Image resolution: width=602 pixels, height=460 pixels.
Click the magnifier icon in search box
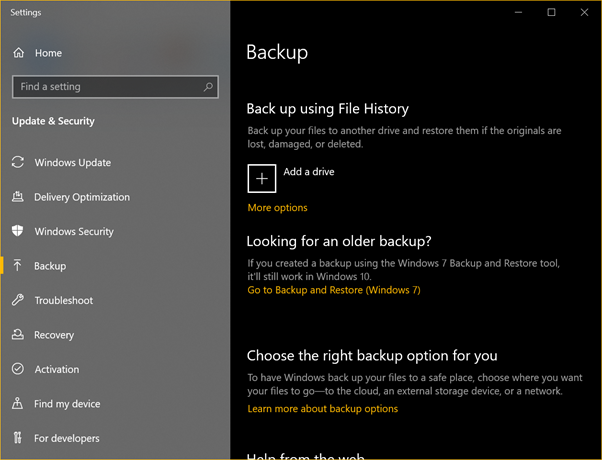[x=208, y=87]
